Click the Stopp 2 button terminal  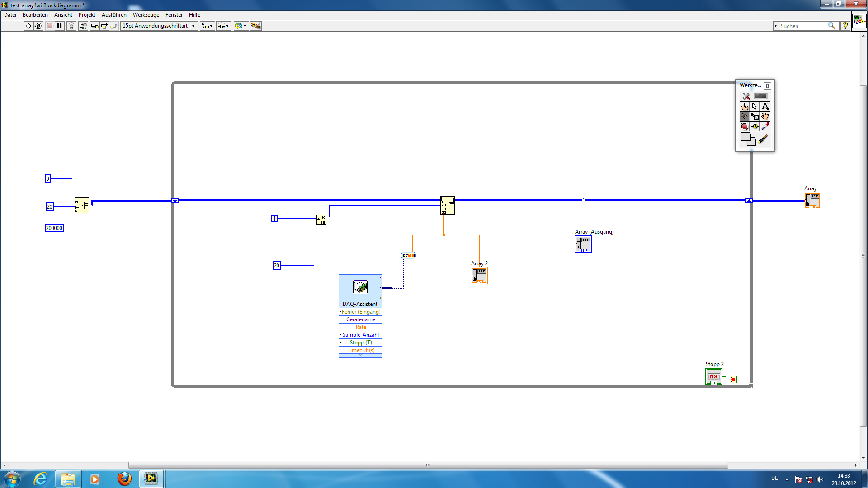pyautogui.click(x=713, y=376)
